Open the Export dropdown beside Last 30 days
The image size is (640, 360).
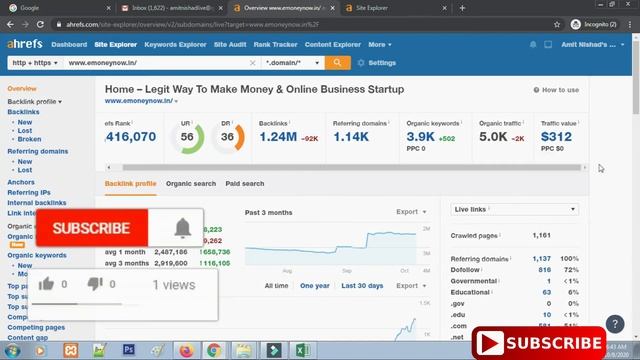point(411,286)
